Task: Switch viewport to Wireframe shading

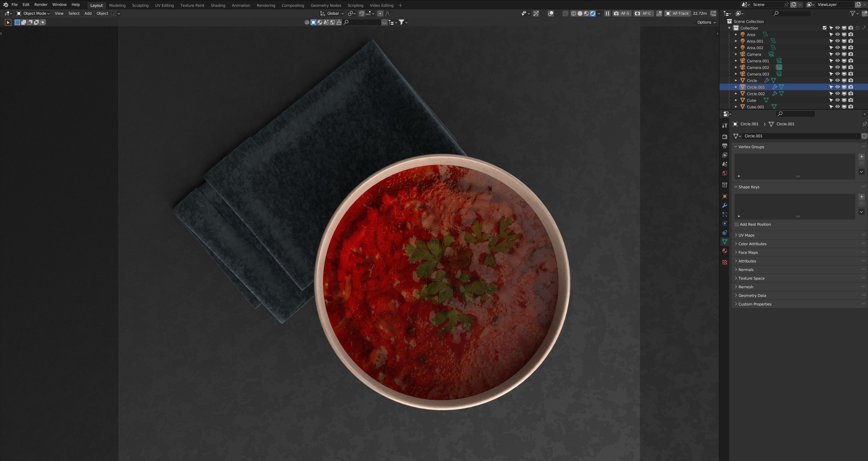Action: [x=573, y=13]
